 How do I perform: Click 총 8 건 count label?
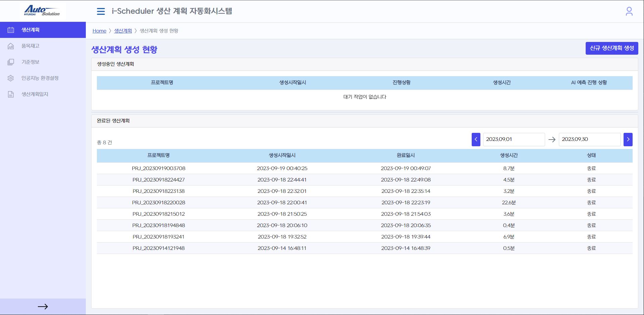pyautogui.click(x=105, y=143)
